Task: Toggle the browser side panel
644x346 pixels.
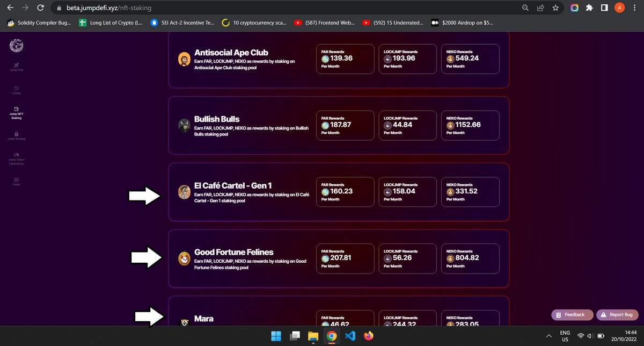Action: tap(604, 8)
